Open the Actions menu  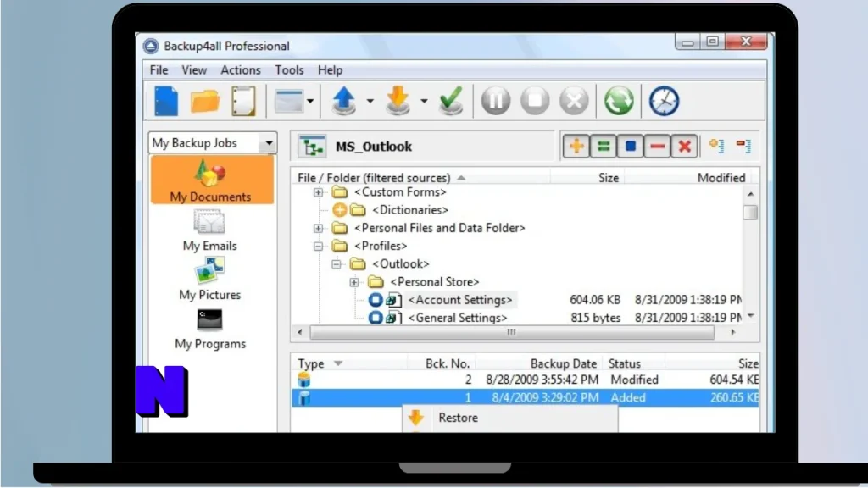[x=240, y=70]
